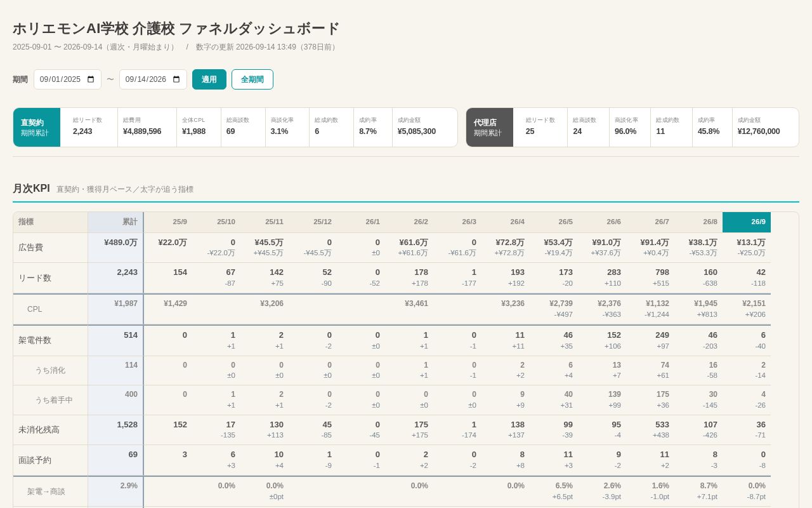812x508 pixels.
Task: Click the 26/9 ad cost ¥13.1万
Action: click(x=751, y=243)
